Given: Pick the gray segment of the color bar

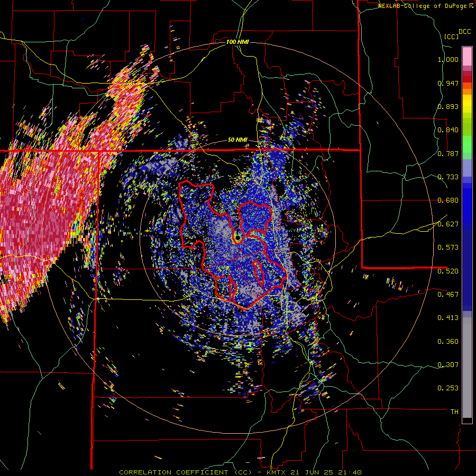Looking at the screenshot, I should coord(467,368).
